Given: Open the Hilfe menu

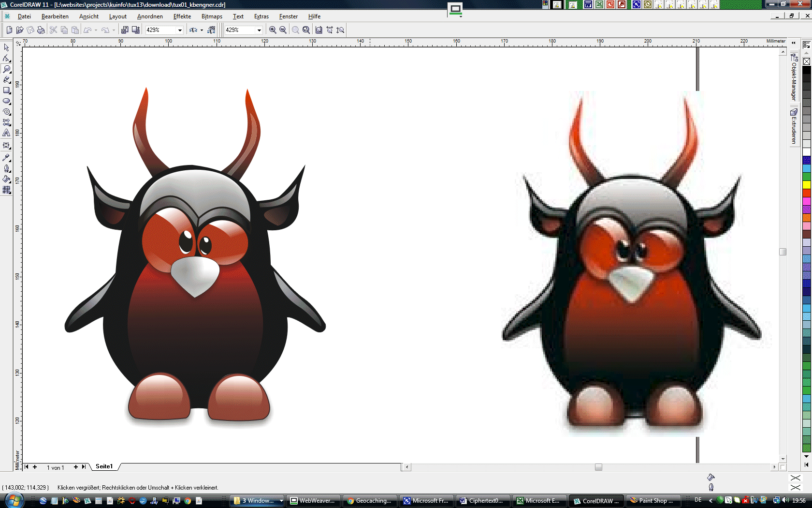Looking at the screenshot, I should tap(314, 16).
